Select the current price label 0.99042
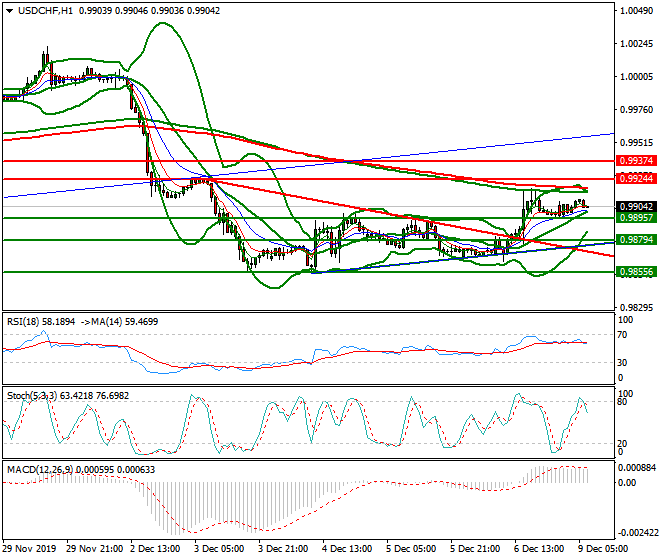This screenshot has height=560, width=660. (x=636, y=207)
